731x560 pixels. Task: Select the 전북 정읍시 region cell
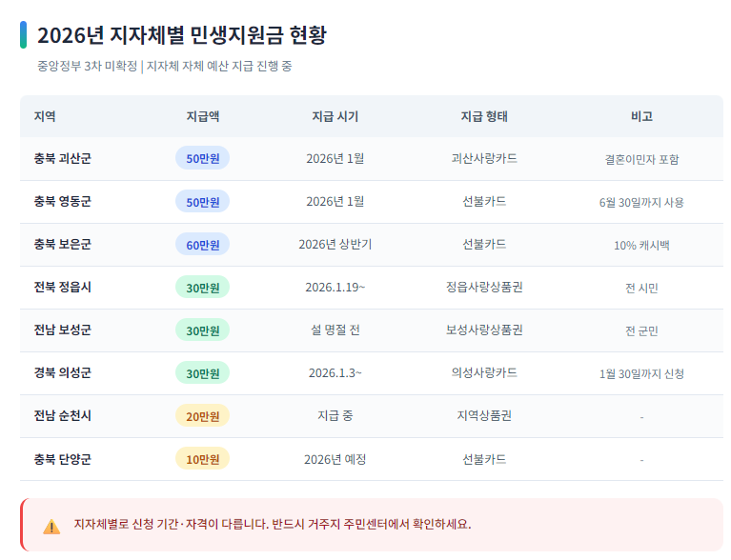tap(63, 287)
